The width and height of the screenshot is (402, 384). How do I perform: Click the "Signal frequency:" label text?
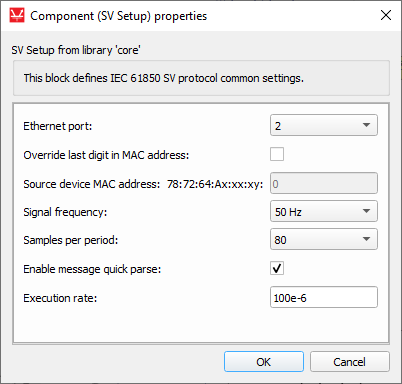click(65, 212)
